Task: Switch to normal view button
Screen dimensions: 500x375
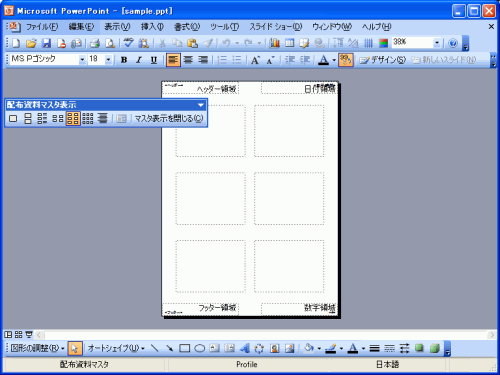Action: coord(8,334)
